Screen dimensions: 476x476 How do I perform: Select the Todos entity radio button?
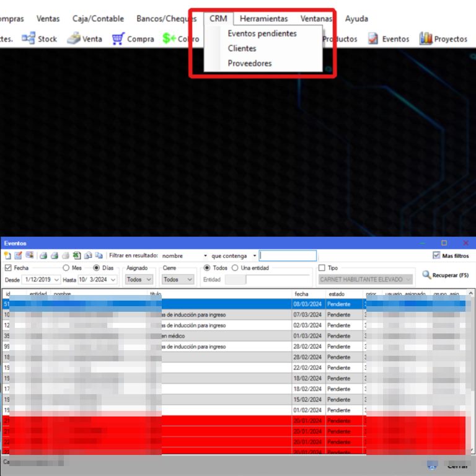click(207, 268)
